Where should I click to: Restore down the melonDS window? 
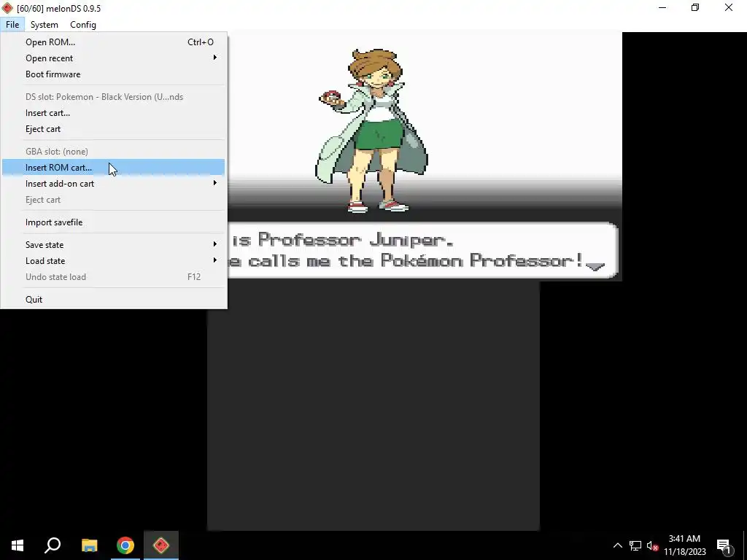[695, 7]
